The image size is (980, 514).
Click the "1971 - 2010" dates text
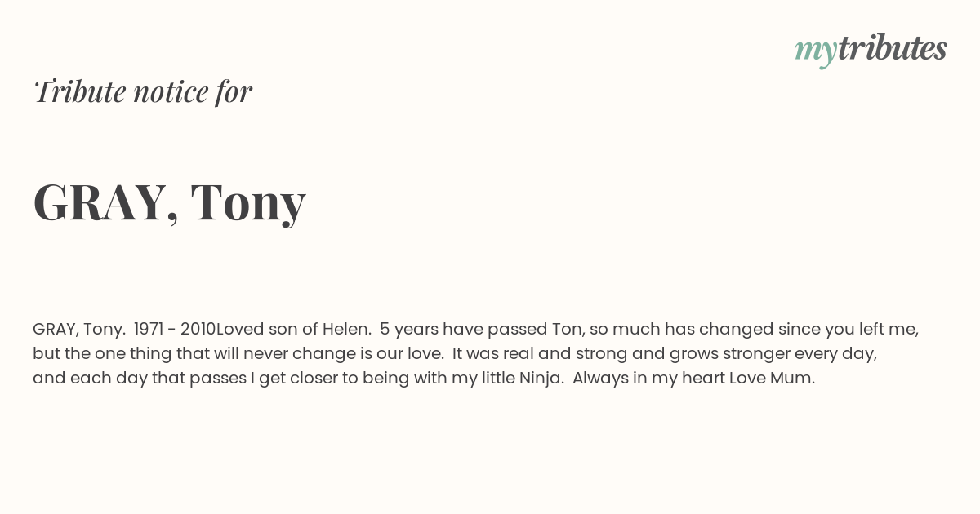click(175, 330)
